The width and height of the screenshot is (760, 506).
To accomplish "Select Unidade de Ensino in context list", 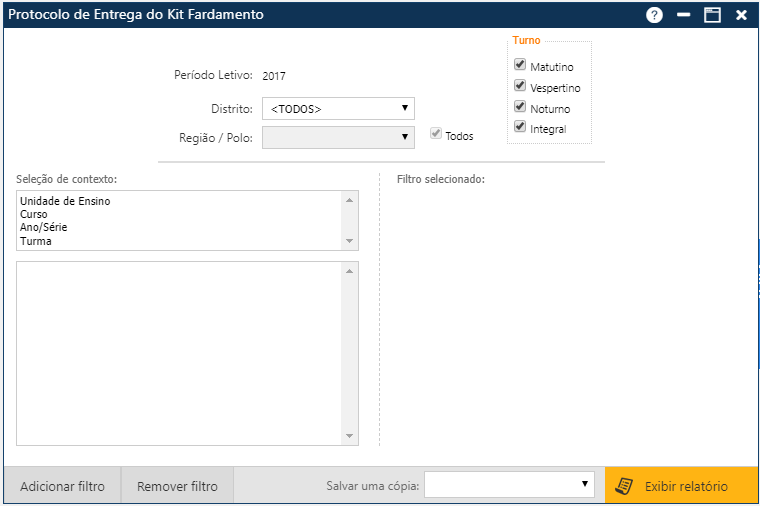I will click(65, 201).
